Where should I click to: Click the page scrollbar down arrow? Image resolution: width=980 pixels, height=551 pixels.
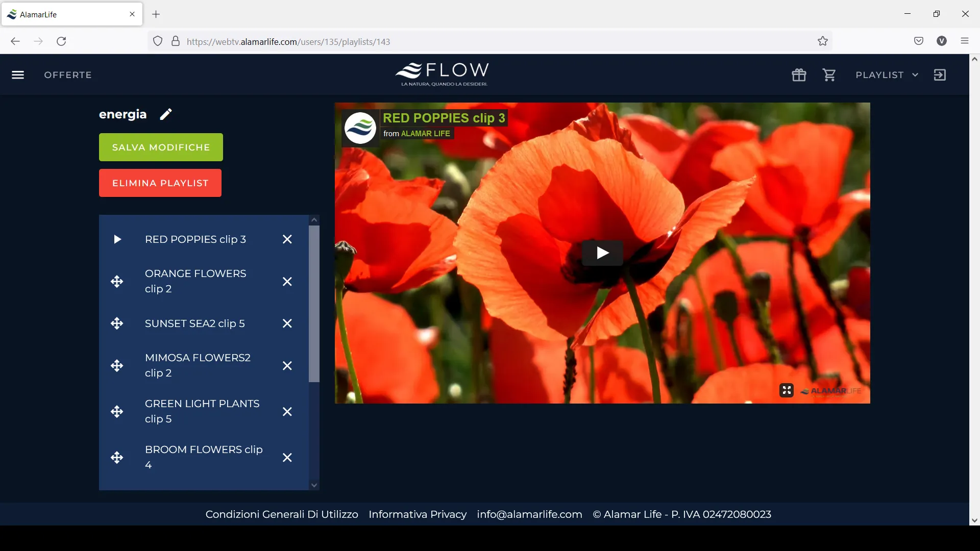(x=974, y=520)
